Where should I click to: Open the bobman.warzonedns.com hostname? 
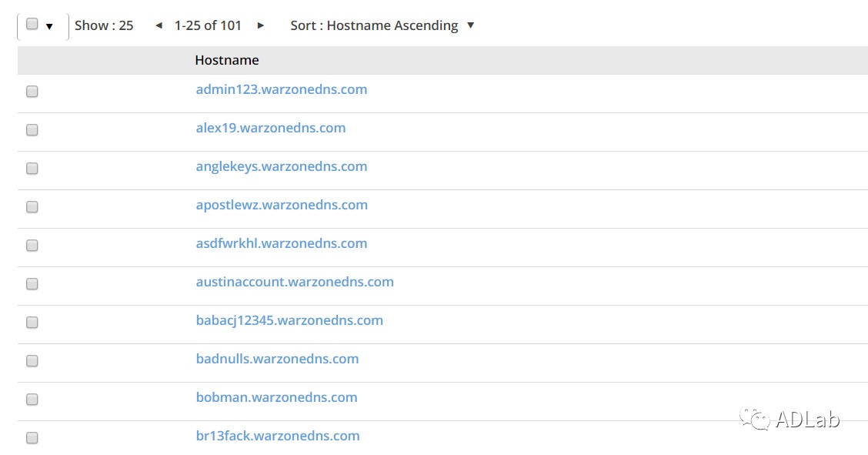(x=276, y=397)
